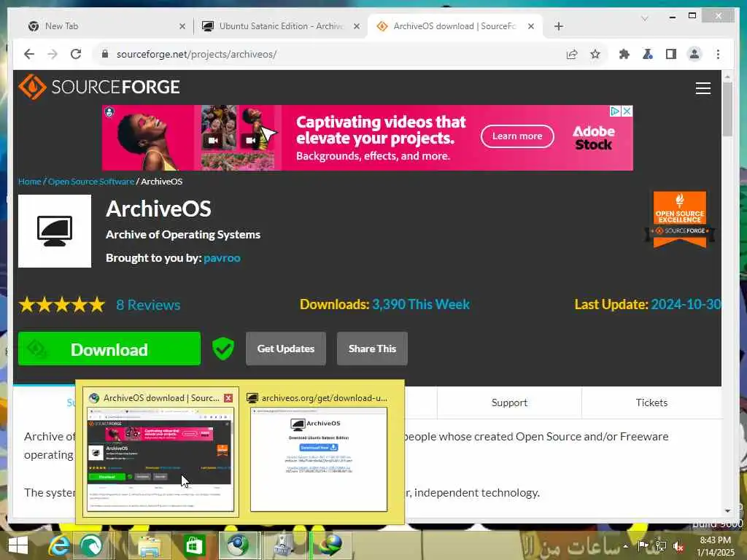Click the ArchiveOS monitor project icon

pyautogui.click(x=55, y=231)
